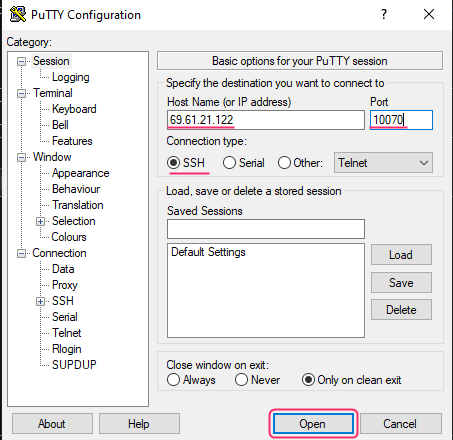Click the Host Name input field
This screenshot has height=440, width=453.
(266, 120)
